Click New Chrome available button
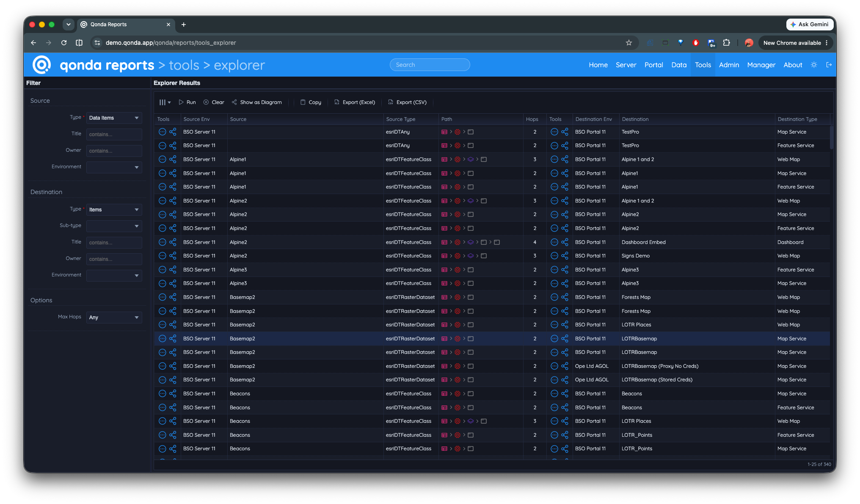 point(796,43)
